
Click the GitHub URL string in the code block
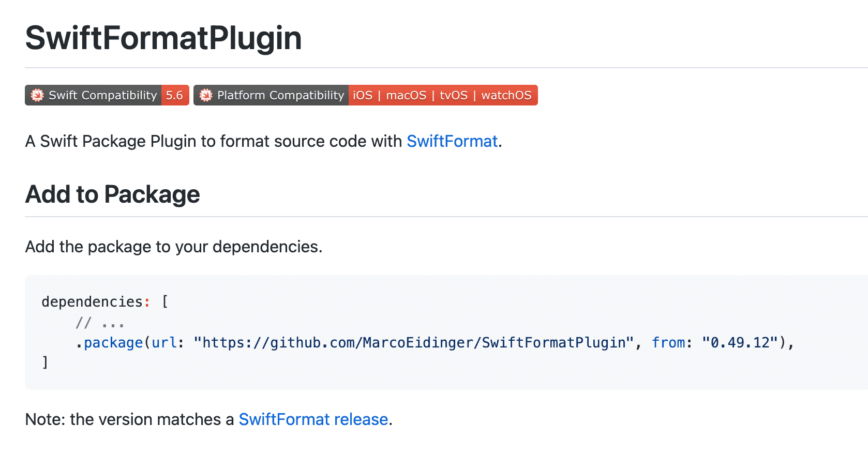point(414,343)
